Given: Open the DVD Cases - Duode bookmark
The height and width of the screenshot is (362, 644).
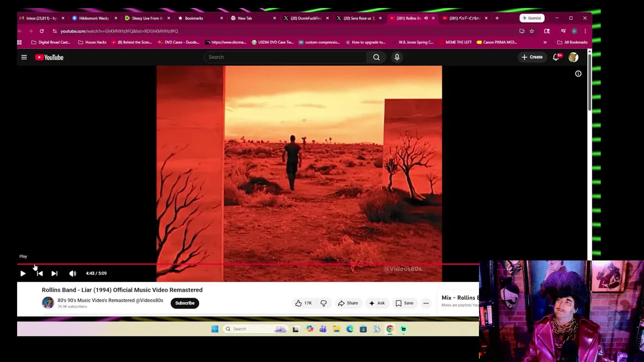Looking at the screenshot, I should [x=179, y=42].
